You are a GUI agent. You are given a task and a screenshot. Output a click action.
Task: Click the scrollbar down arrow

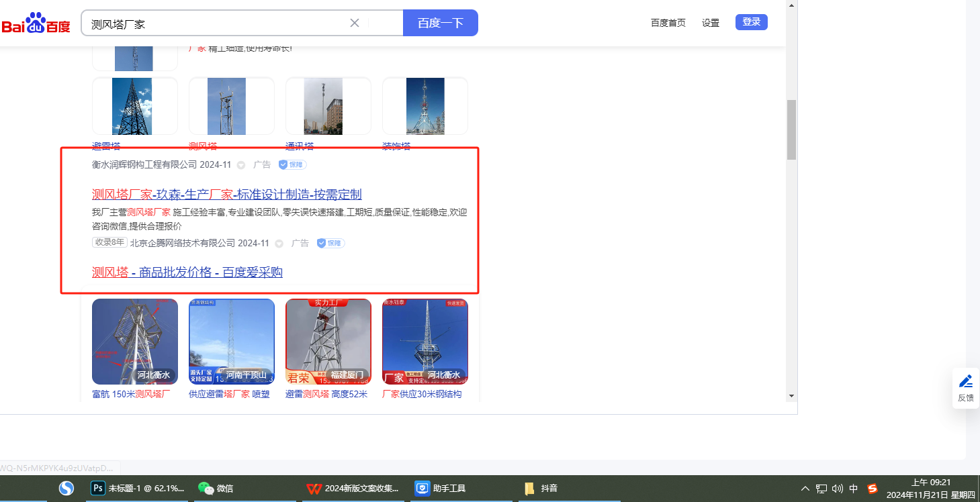tap(791, 396)
